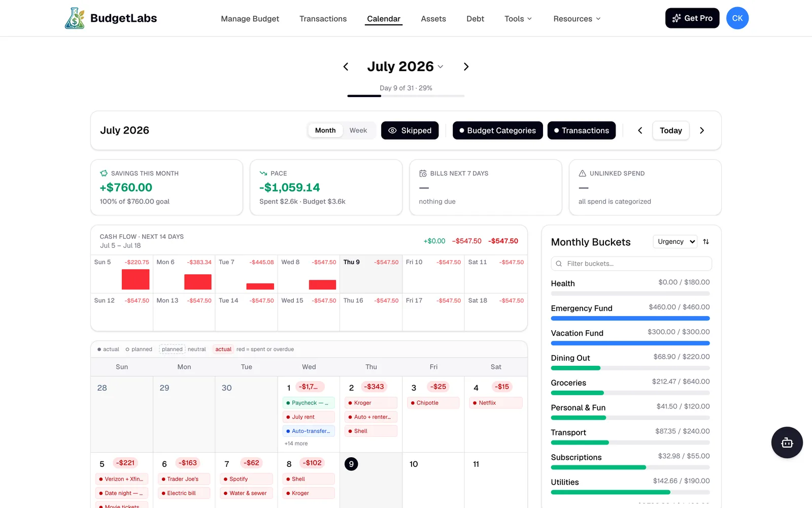Click the -$343 total on July 2
Screen dimensions: 812x508
pyautogui.click(x=375, y=387)
